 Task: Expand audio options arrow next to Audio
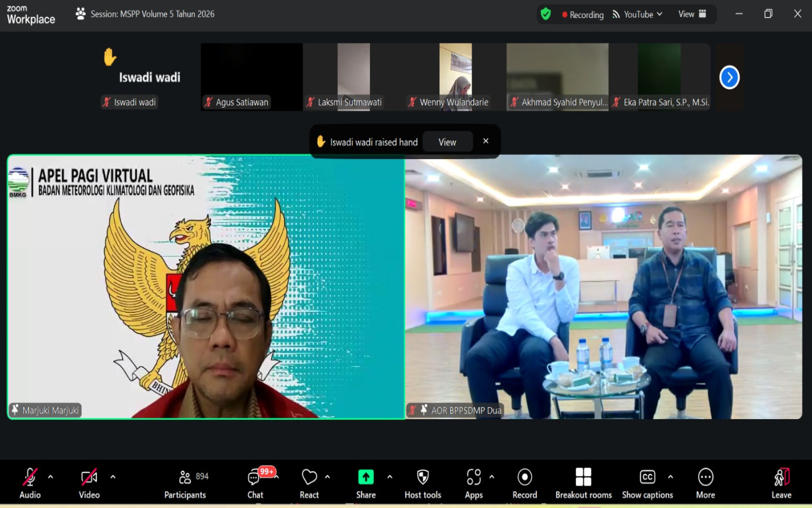point(50,477)
